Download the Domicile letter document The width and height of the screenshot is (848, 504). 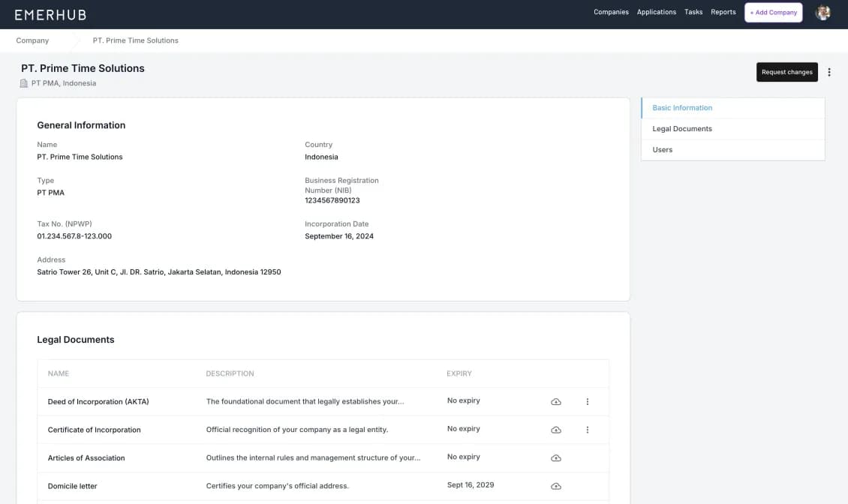point(555,486)
